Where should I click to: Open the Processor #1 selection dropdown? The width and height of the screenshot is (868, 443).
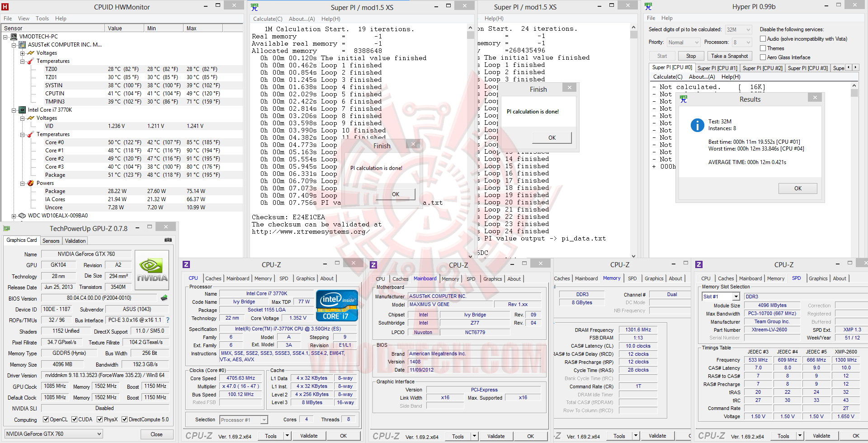(244, 420)
